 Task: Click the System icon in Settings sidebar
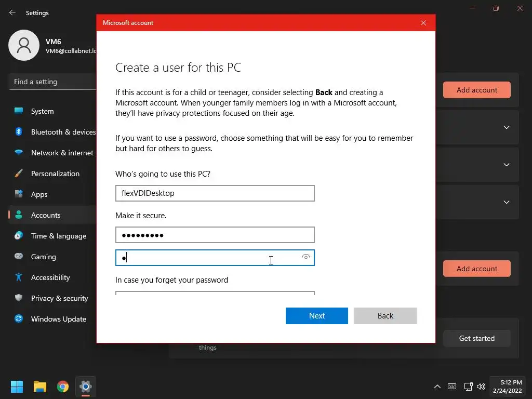pos(19,111)
